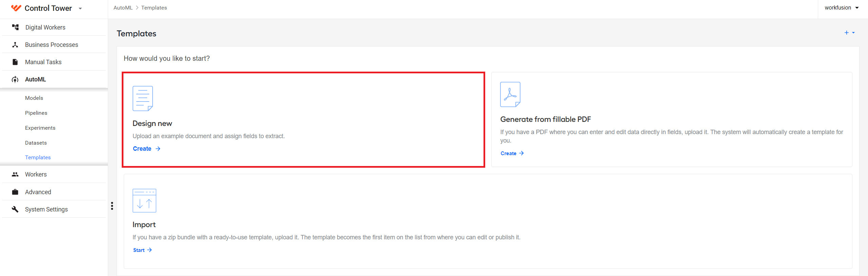Click the blue plus add button

[x=847, y=33]
